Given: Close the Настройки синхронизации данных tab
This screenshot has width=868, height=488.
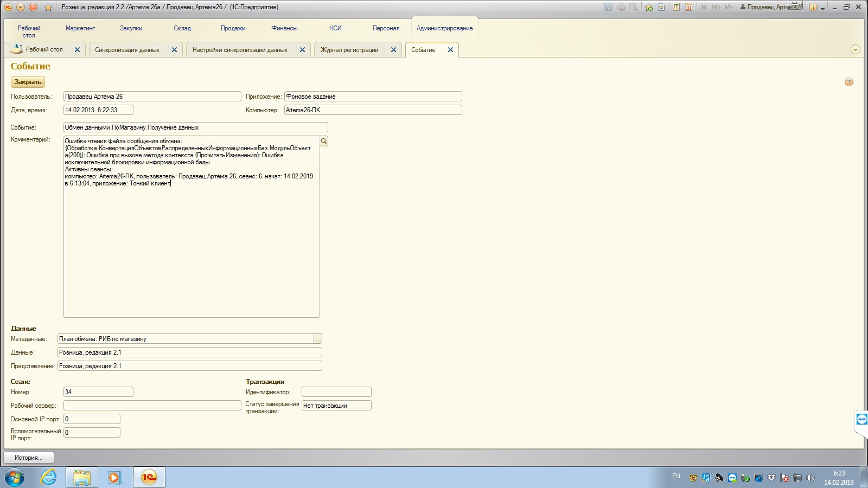Looking at the screenshot, I should (x=302, y=49).
